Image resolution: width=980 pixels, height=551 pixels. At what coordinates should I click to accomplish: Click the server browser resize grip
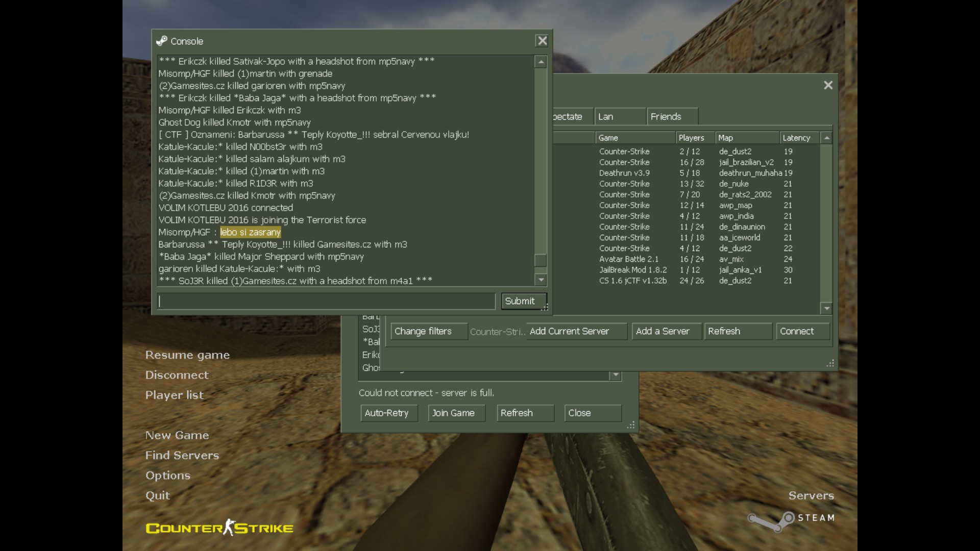(x=830, y=363)
